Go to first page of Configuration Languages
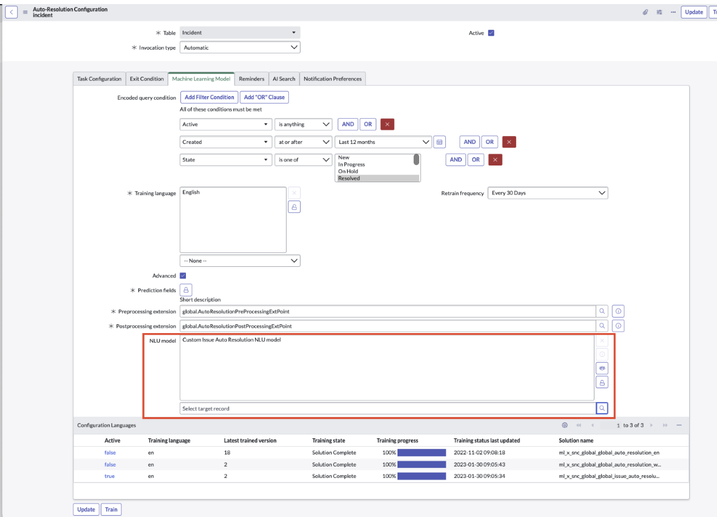Viewport: 717px width, 517px height. (579, 425)
